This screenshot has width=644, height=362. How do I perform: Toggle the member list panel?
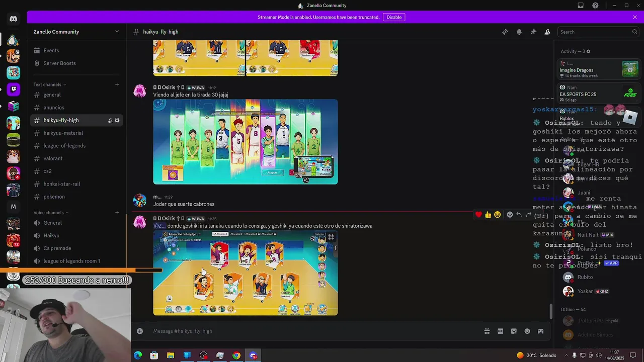pos(547,32)
